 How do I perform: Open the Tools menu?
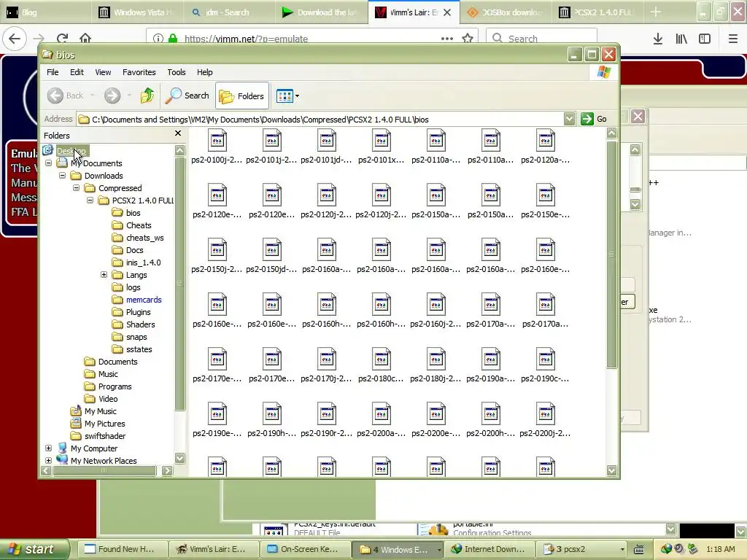tap(177, 72)
